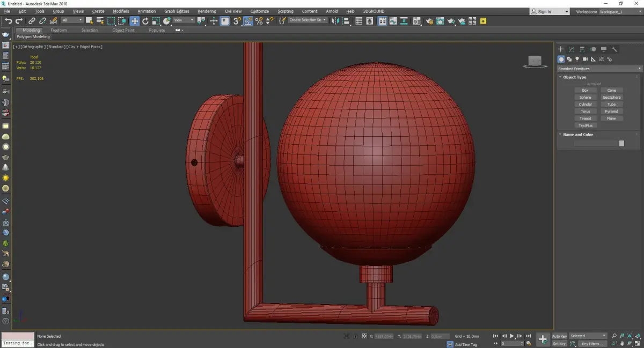The image size is (644, 348).
Task: Open the Graph Editors menu
Action: tap(177, 11)
